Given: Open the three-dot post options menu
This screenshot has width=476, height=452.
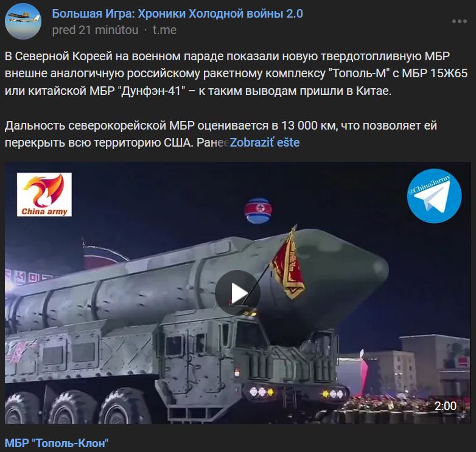Looking at the screenshot, I should [460, 21].
